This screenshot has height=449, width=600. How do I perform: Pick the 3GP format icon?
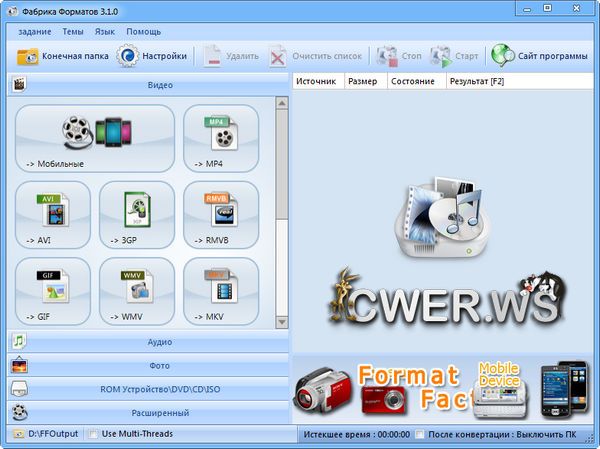click(x=137, y=214)
